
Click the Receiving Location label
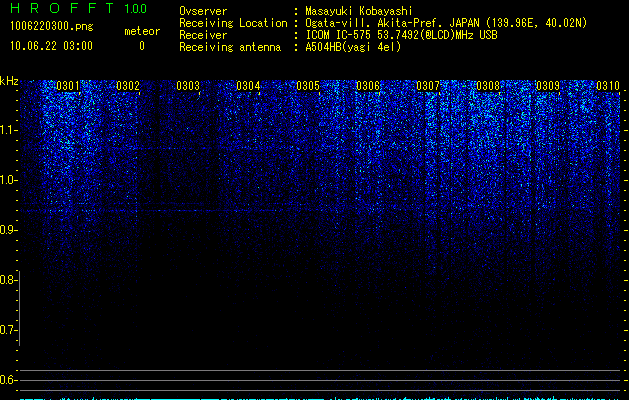pos(233,23)
